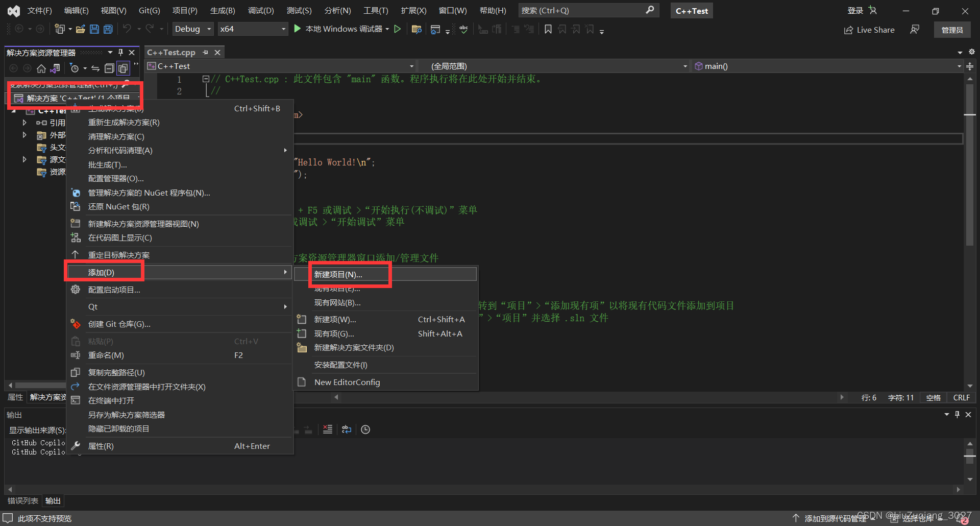Click the New Project toolbar icon
This screenshot has width=980, height=526.
click(60, 29)
